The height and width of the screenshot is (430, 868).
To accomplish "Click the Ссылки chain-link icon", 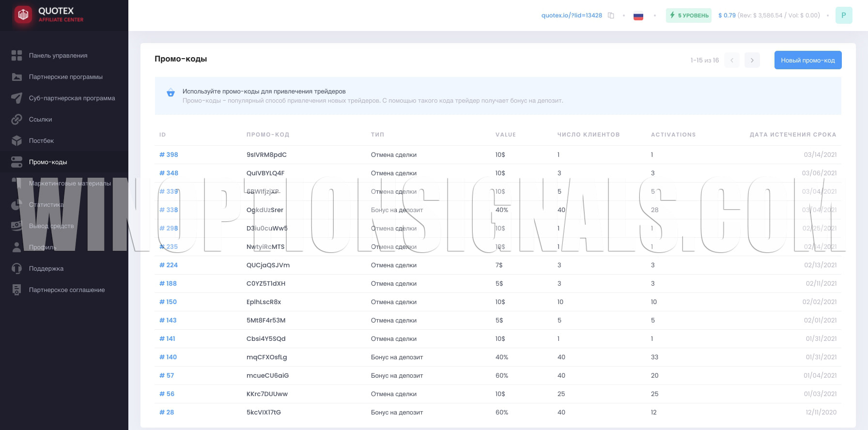I will click(x=17, y=120).
